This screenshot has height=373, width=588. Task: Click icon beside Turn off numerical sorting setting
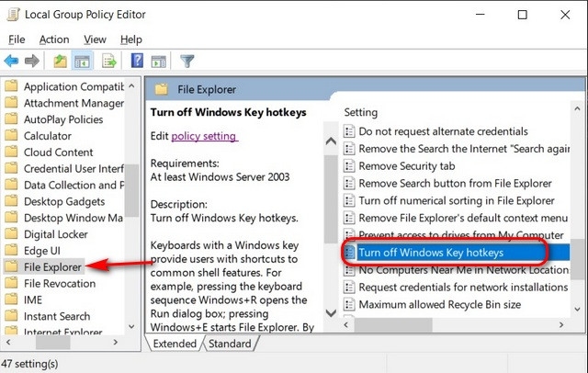pos(349,200)
